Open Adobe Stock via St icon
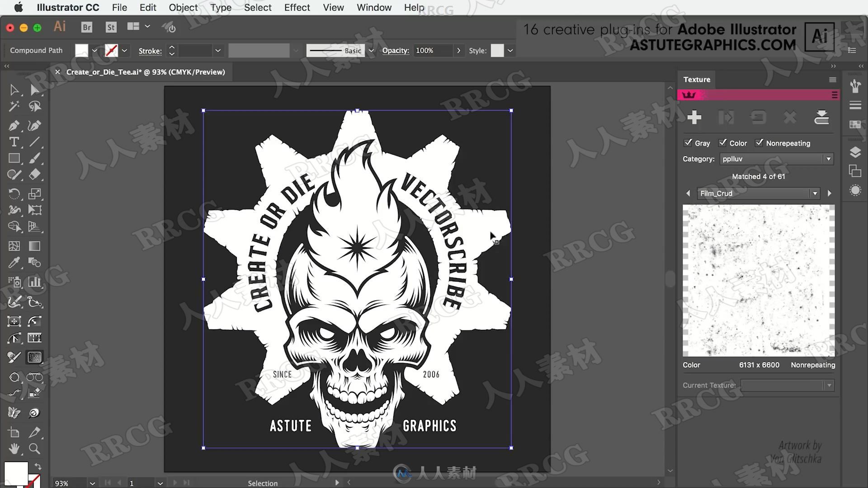The width and height of the screenshot is (868, 488). [x=111, y=27]
